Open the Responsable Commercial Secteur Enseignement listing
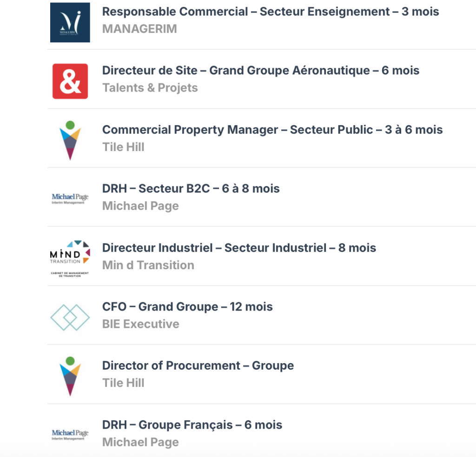This screenshot has width=476, height=457. (271, 12)
